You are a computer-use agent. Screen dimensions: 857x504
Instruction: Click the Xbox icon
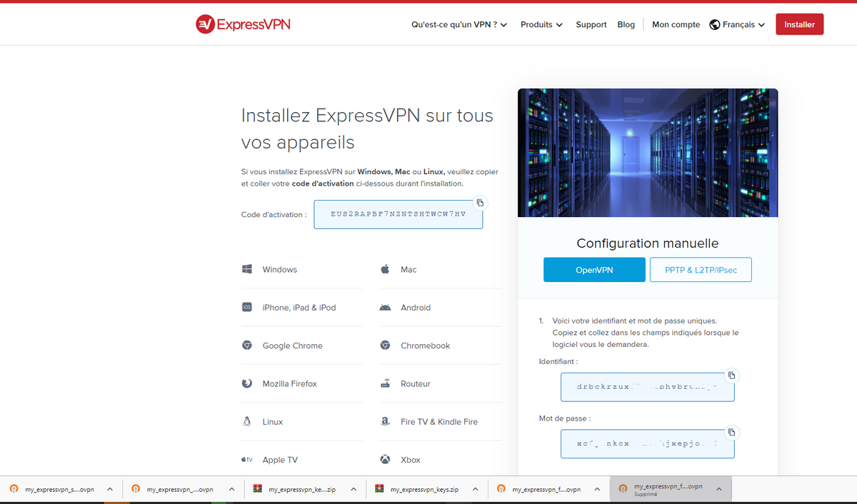coord(385,460)
